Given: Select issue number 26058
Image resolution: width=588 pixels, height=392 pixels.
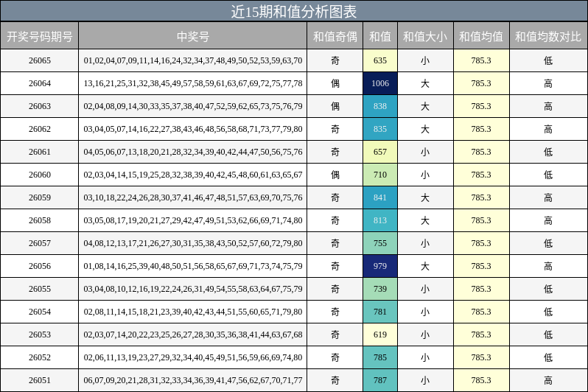Looking at the screenshot, I should [x=39, y=220].
